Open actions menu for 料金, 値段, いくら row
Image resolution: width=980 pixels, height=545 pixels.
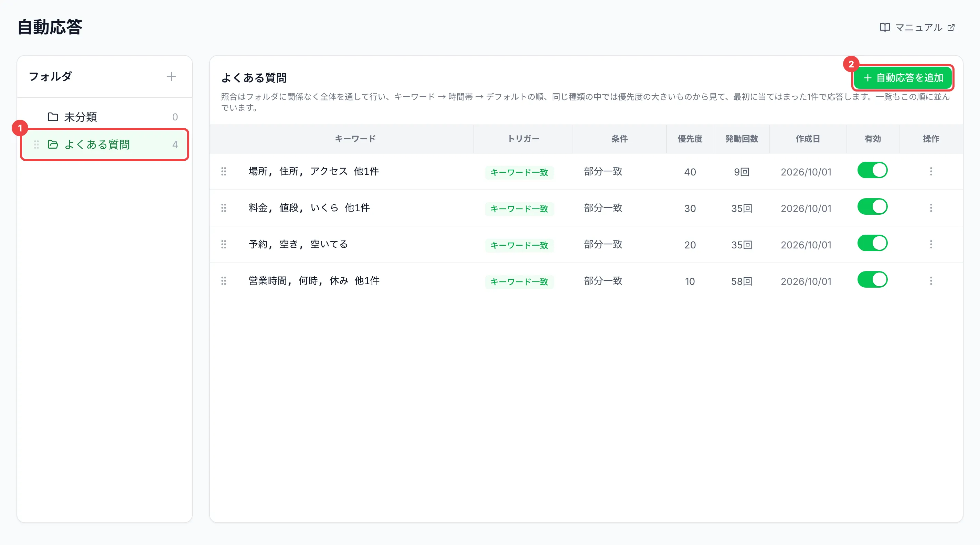[x=931, y=208]
